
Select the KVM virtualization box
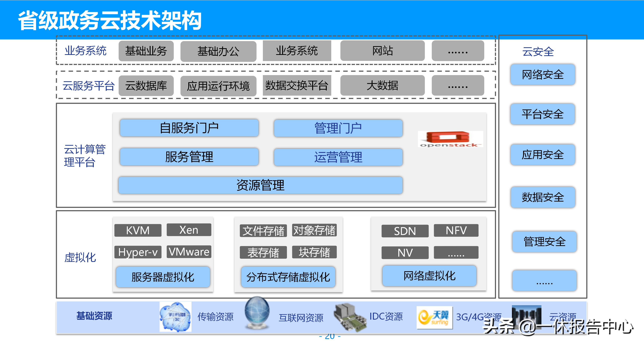[138, 230]
